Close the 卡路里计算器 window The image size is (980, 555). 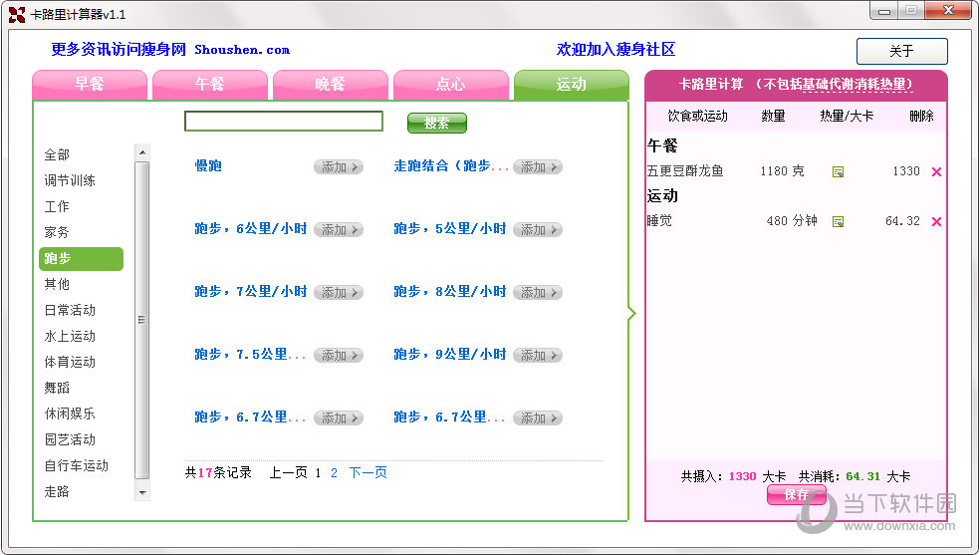(x=948, y=11)
